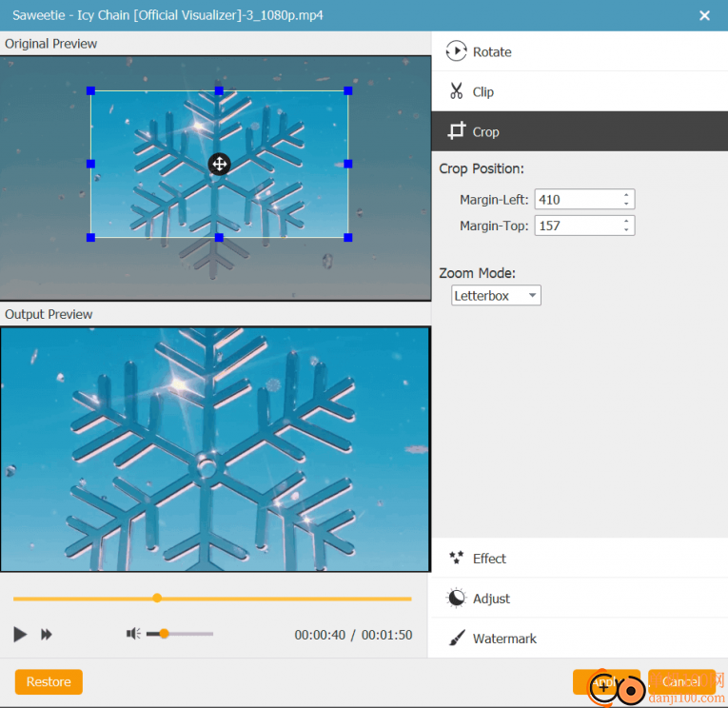This screenshot has height=708, width=728.
Task: Mute the audio with speaker icon
Action: point(133,634)
